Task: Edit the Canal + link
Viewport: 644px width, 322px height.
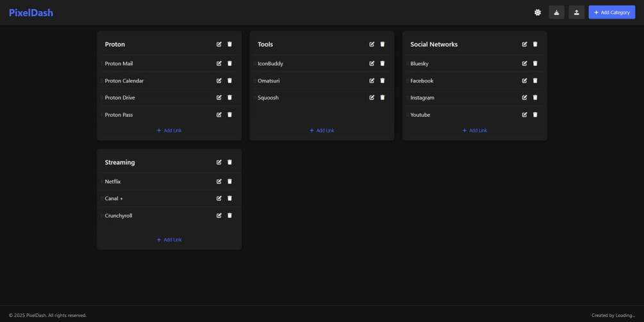Action: click(219, 198)
